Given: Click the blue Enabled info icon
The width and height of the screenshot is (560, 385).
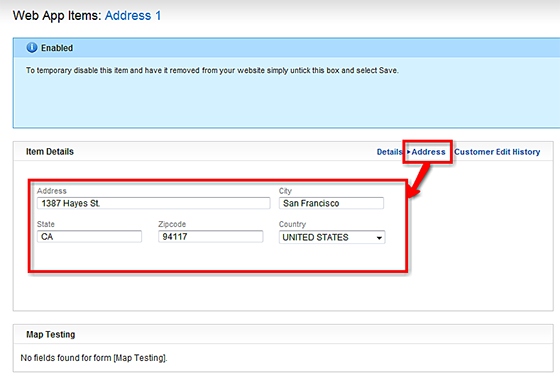Looking at the screenshot, I should click(32, 48).
